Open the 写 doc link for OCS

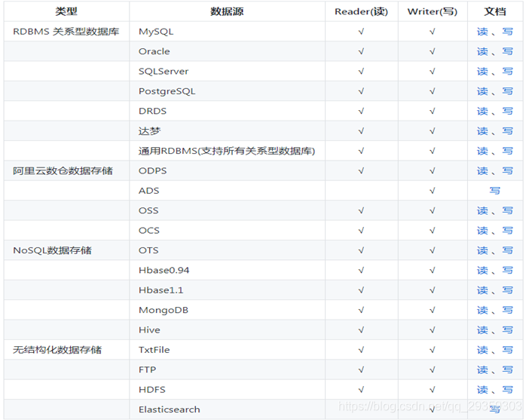(507, 231)
